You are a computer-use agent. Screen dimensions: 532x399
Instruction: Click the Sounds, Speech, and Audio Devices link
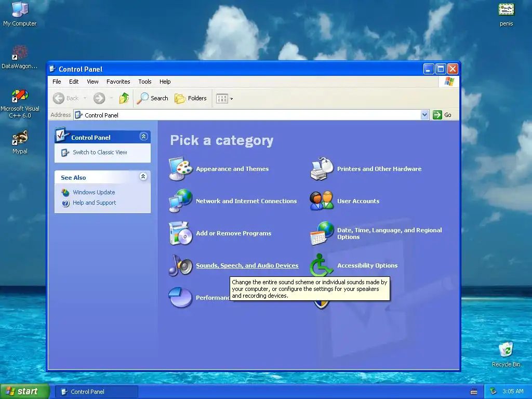247,265
